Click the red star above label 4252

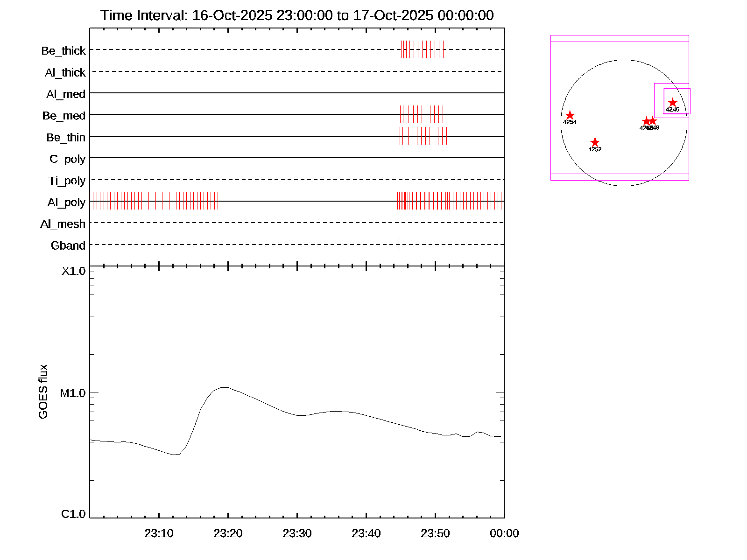click(595, 142)
